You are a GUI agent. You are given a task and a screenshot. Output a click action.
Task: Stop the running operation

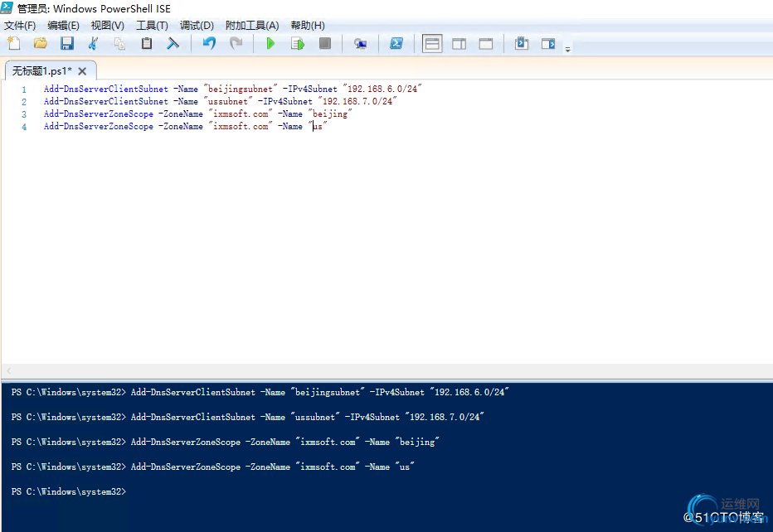point(325,43)
